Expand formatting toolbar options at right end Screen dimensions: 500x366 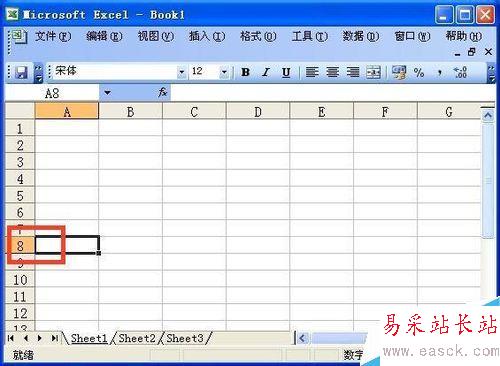491,73
